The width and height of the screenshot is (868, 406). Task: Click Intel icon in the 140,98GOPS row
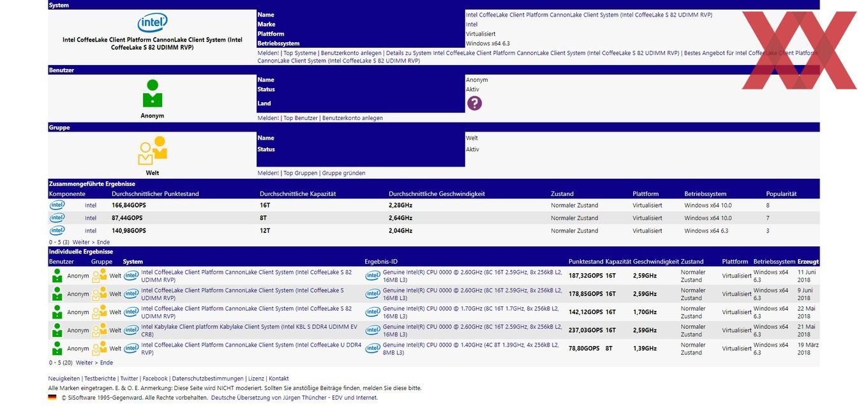pos(57,230)
